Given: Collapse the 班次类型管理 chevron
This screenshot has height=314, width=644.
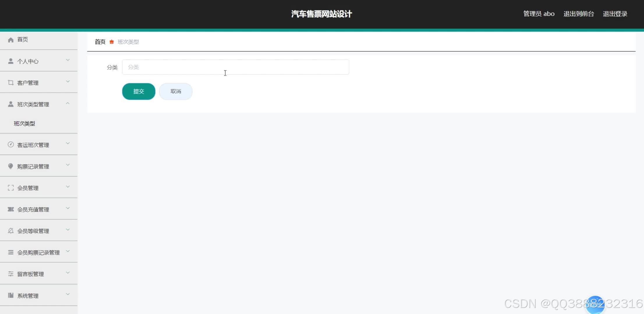Looking at the screenshot, I should (68, 104).
